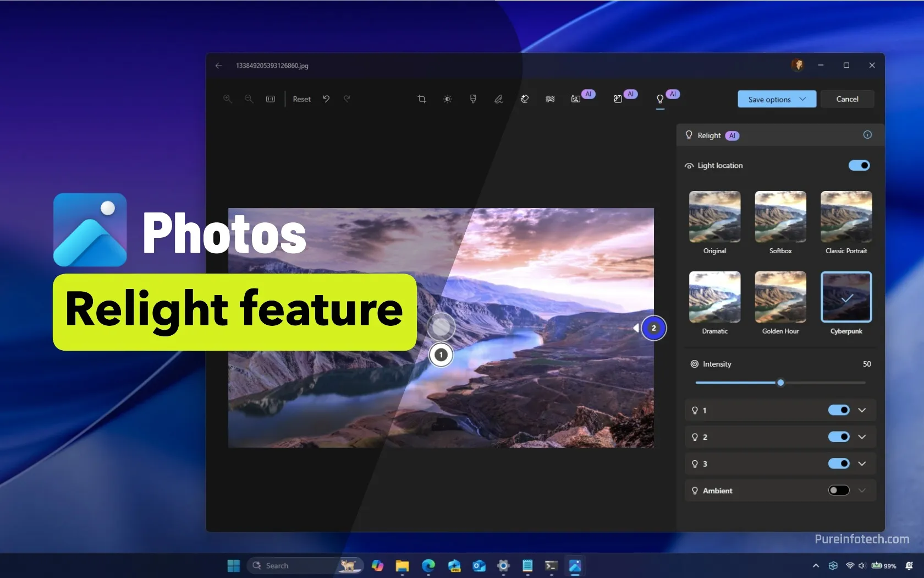
Task: Apply the Softbox lighting preset
Action: 780,217
